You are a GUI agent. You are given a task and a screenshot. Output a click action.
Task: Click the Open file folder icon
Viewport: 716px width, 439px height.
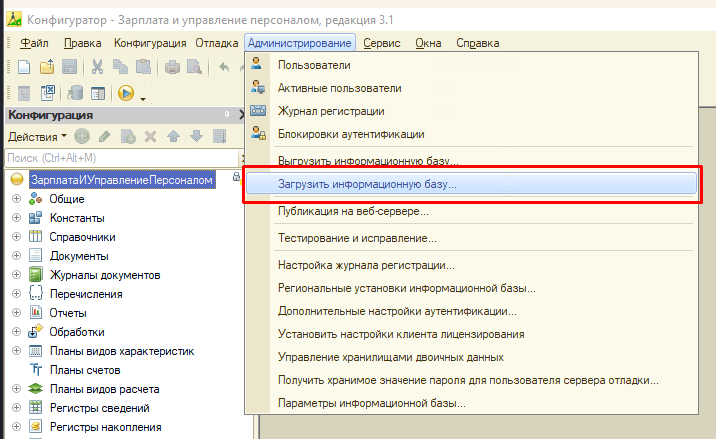47,68
